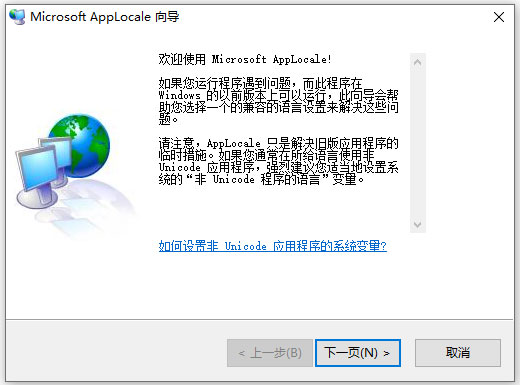
Task: Click the AppLocale title bar icon
Action: tap(17, 17)
